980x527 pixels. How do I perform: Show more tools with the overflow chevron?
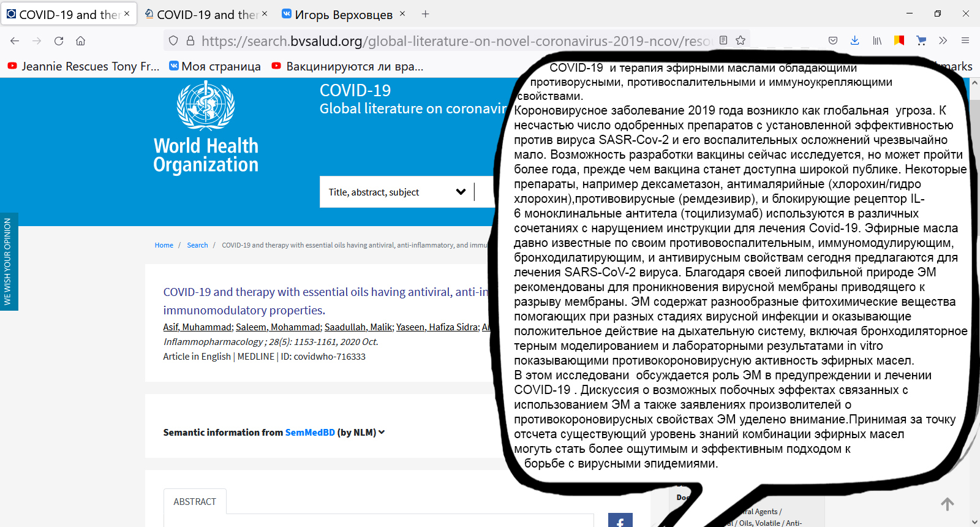(x=943, y=40)
